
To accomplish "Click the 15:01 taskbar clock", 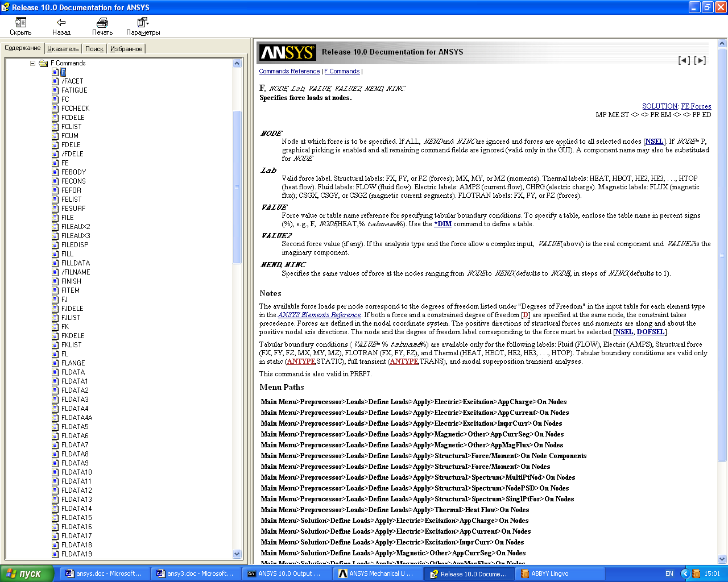I will [x=712, y=573].
